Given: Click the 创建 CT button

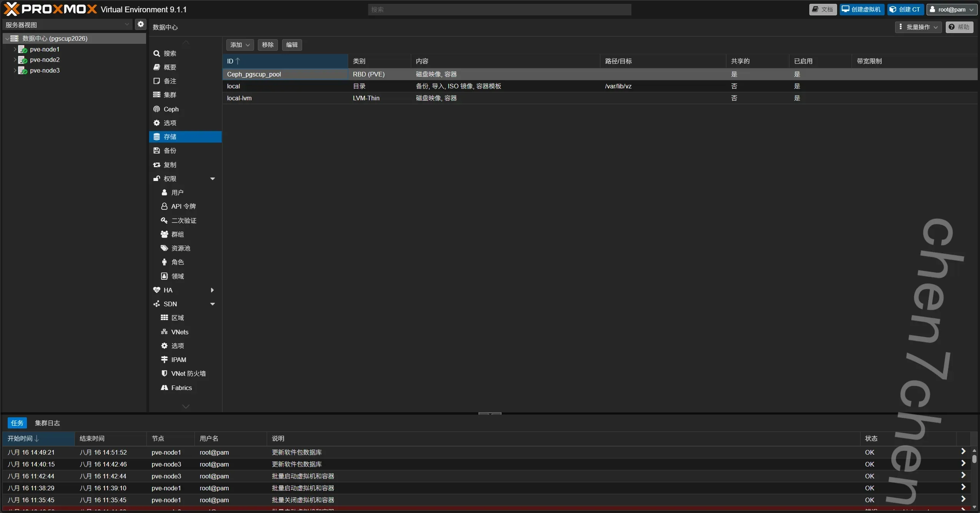Looking at the screenshot, I should 906,10.
